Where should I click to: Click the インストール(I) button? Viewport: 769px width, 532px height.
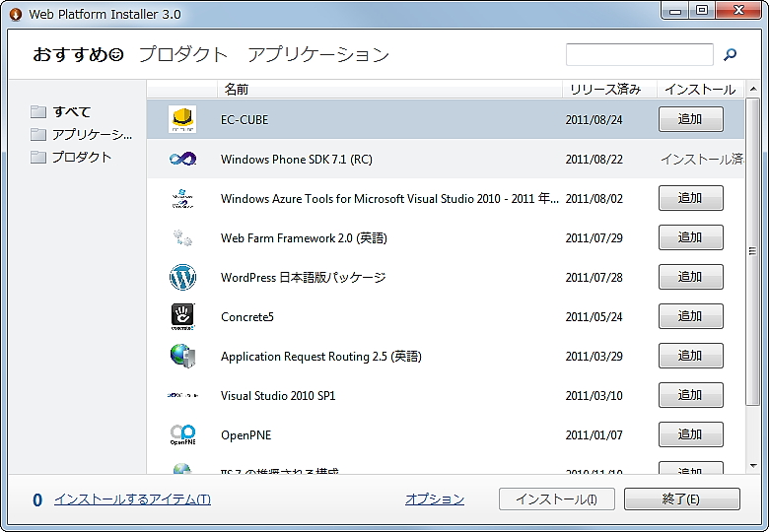(557, 499)
